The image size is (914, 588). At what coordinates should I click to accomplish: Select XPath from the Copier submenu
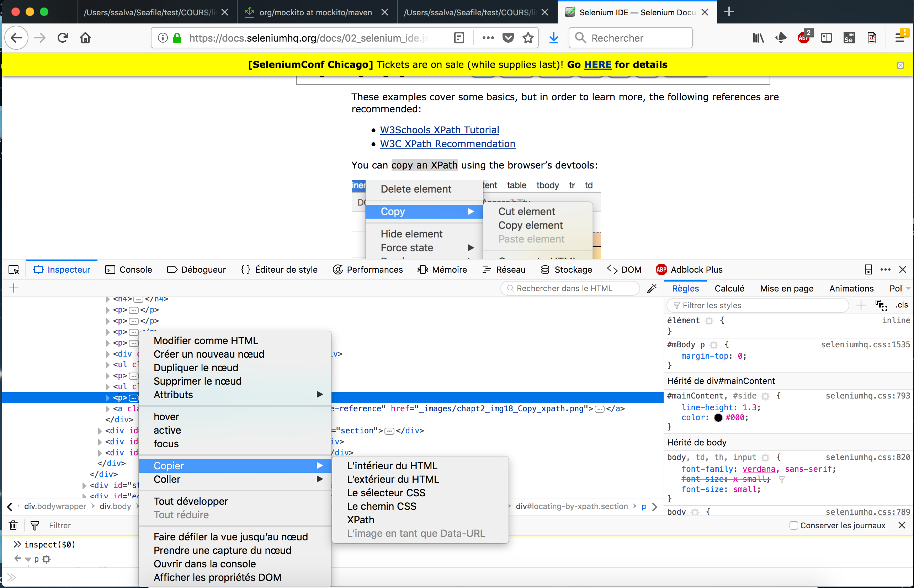coord(360,520)
